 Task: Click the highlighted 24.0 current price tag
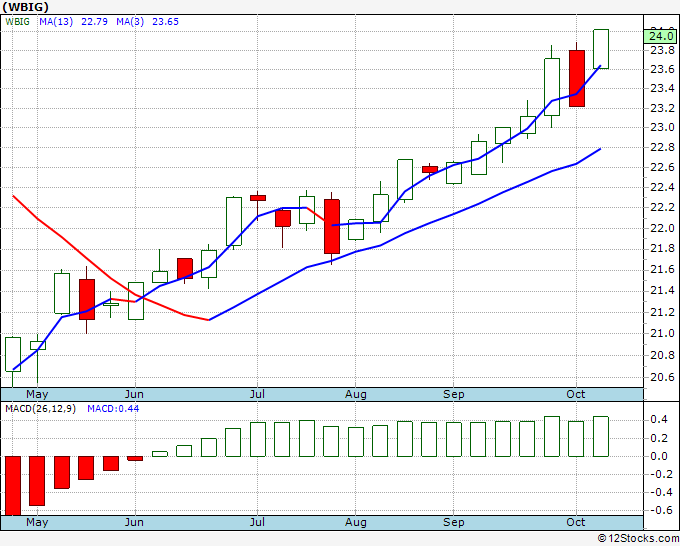[x=660, y=36]
